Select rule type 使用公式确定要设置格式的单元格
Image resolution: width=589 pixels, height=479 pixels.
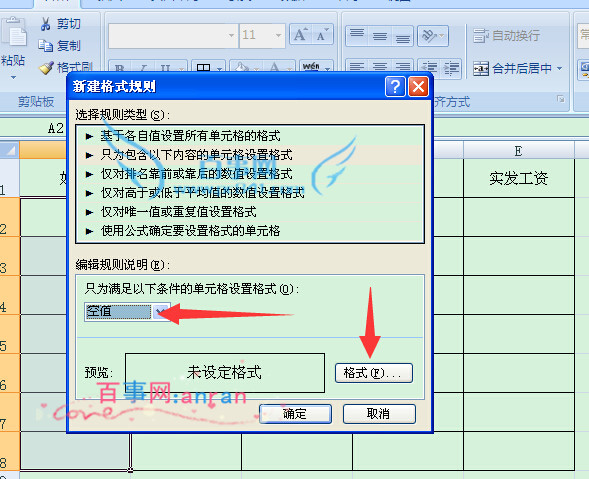(x=250, y=230)
